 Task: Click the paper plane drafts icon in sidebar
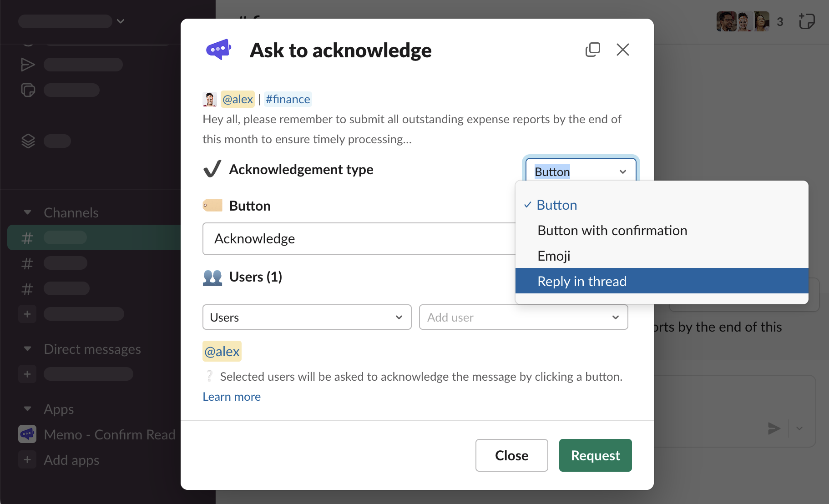click(x=28, y=65)
